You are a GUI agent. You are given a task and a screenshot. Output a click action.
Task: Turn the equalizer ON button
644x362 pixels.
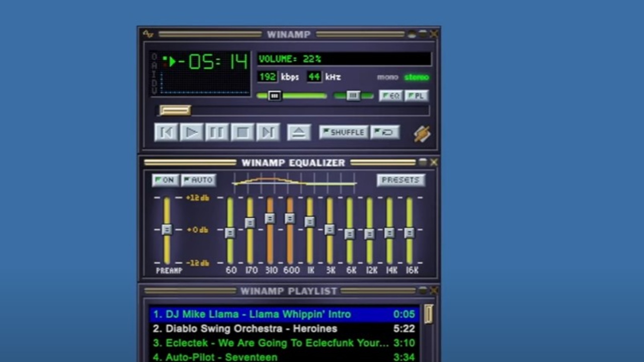(x=166, y=180)
